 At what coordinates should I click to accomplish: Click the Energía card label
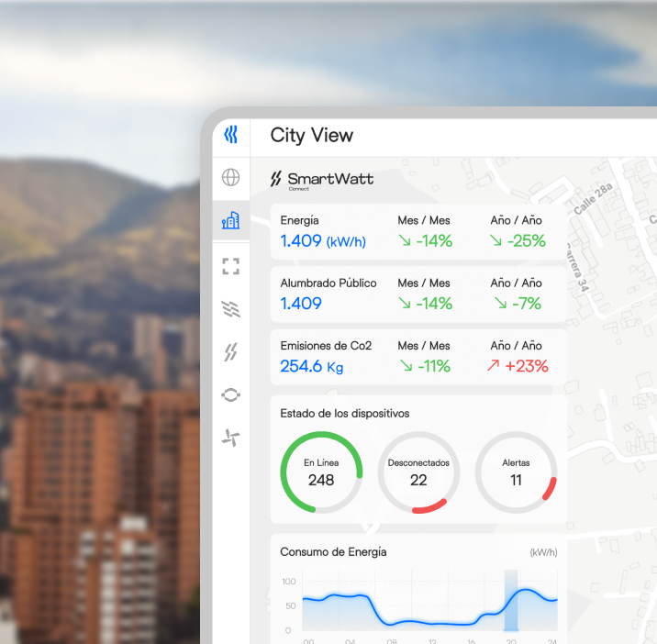(x=299, y=220)
